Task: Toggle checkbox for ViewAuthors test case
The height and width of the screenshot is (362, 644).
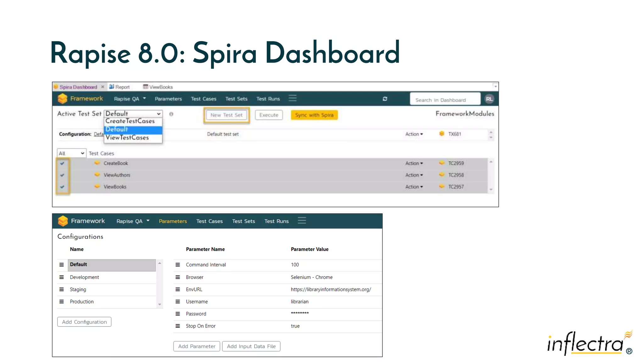Action: click(x=62, y=175)
